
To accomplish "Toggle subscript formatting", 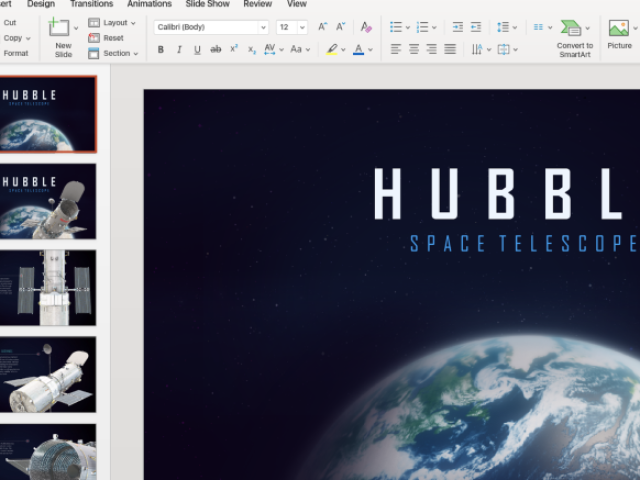I will tap(252, 50).
